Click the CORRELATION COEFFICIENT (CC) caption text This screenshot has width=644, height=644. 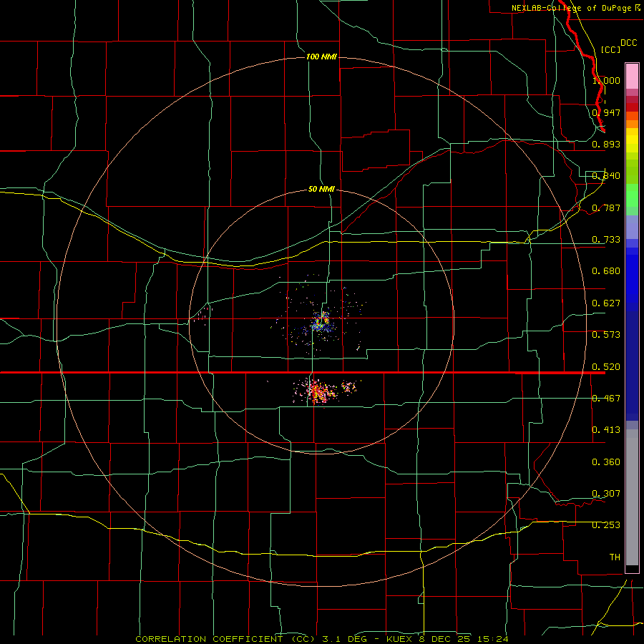tap(225, 639)
